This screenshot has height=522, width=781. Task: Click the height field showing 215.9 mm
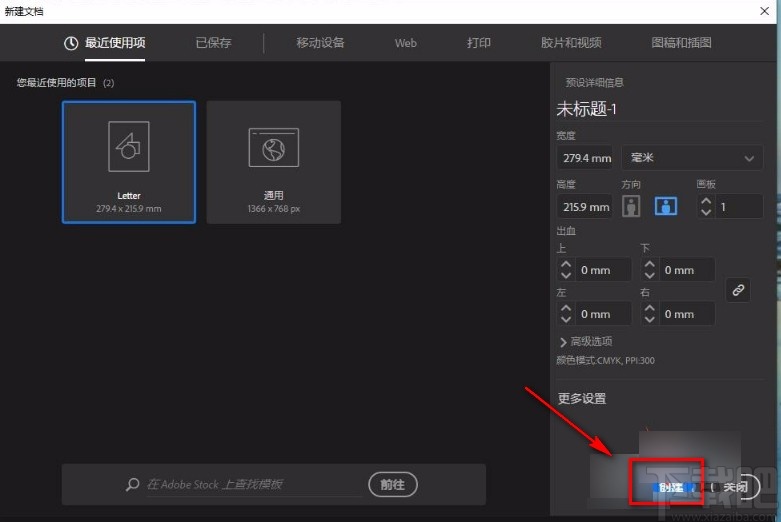pyautogui.click(x=585, y=207)
